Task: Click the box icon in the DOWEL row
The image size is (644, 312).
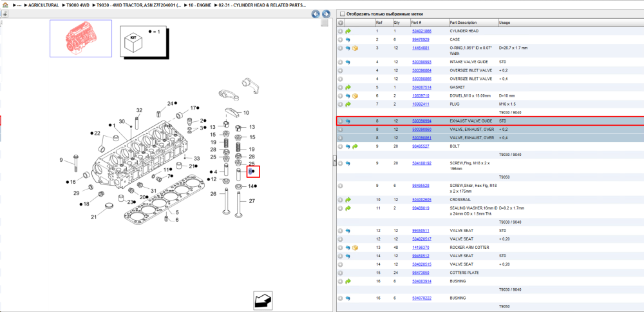Action: (x=355, y=96)
